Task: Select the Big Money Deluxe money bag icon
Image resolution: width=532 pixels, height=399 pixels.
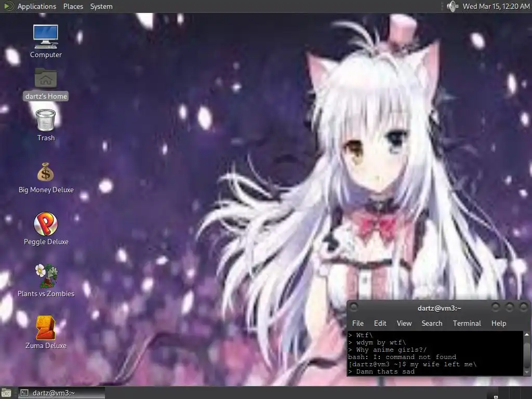Action: [46, 171]
